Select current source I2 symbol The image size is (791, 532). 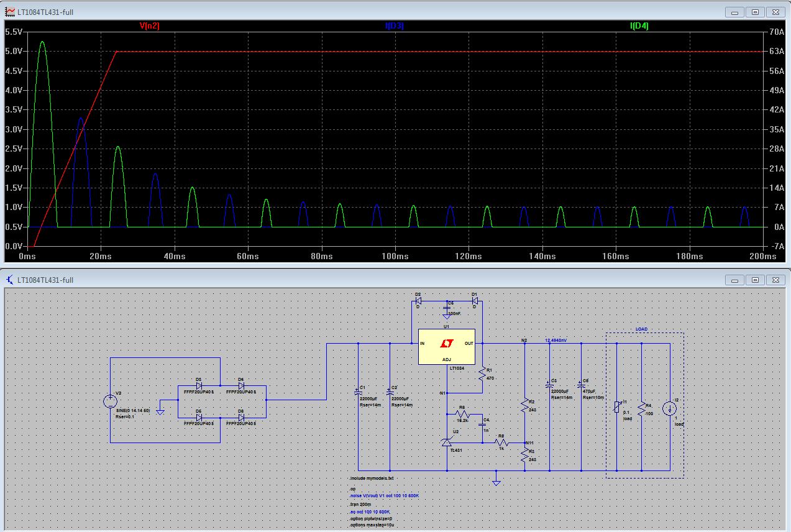click(670, 408)
